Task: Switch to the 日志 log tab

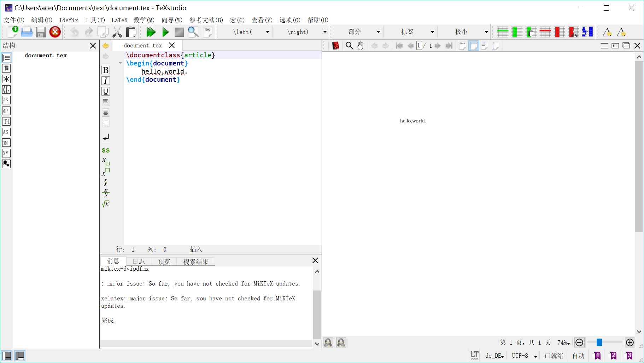Action: (x=139, y=261)
